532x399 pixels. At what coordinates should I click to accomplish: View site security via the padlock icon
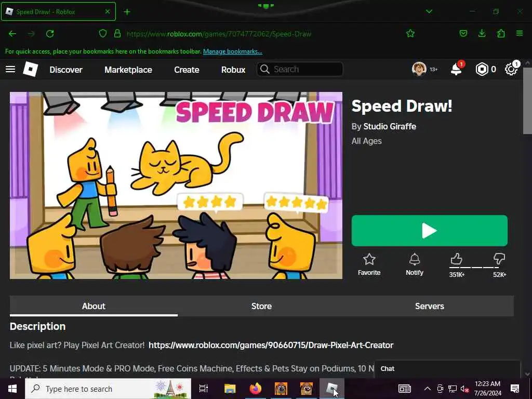tap(117, 34)
